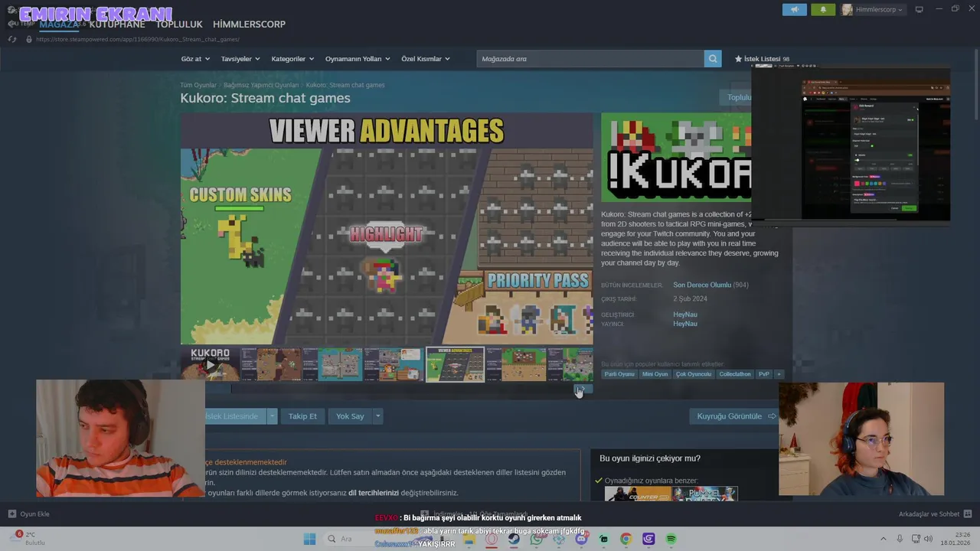Open the weather widget in taskbar
Image resolution: width=980 pixels, height=551 pixels.
pos(29,538)
